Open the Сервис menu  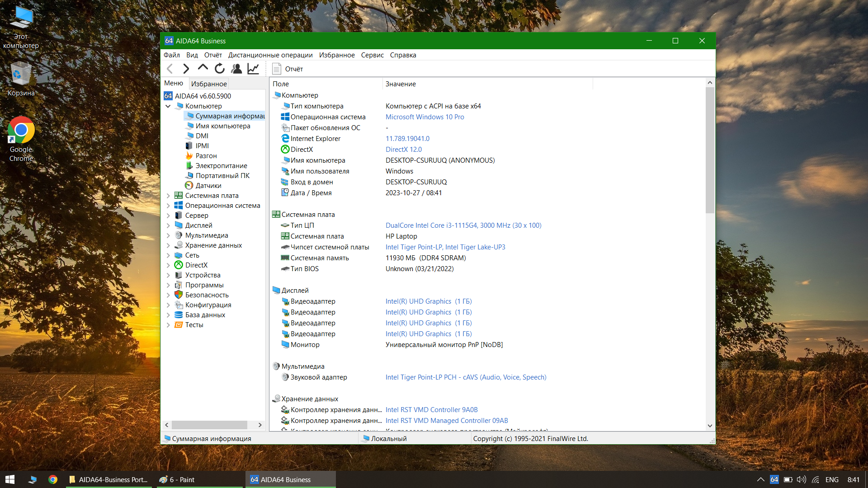[x=372, y=55]
